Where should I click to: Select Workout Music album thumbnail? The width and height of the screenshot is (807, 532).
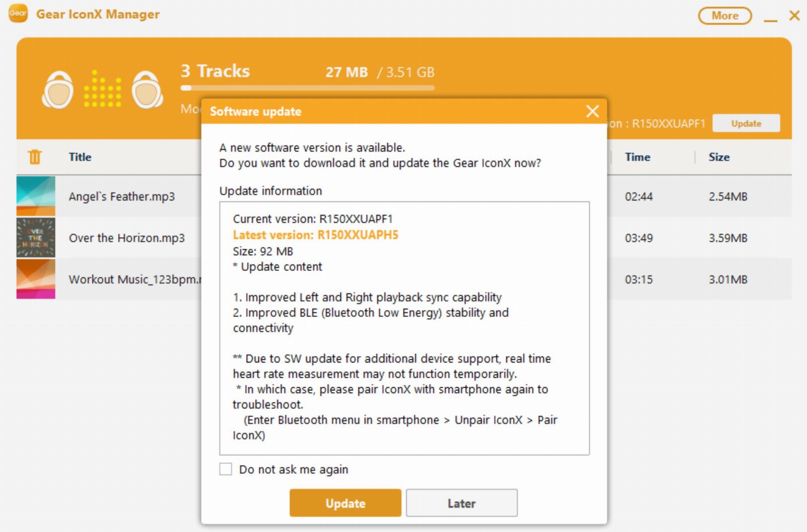point(36,279)
